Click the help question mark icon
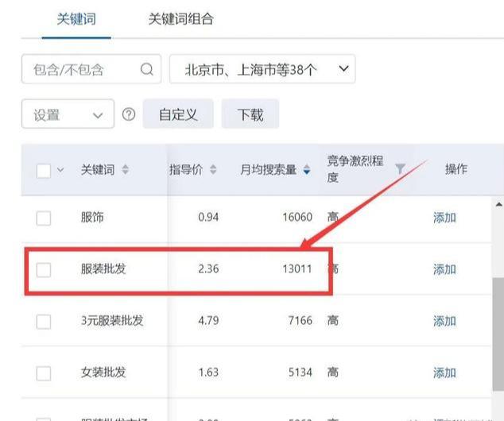Viewport: 504px width, 421px height. point(129,114)
